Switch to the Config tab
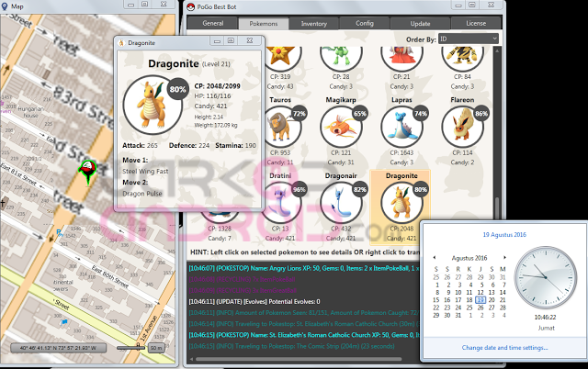Screen dimensions: 588x369 pos(365,23)
